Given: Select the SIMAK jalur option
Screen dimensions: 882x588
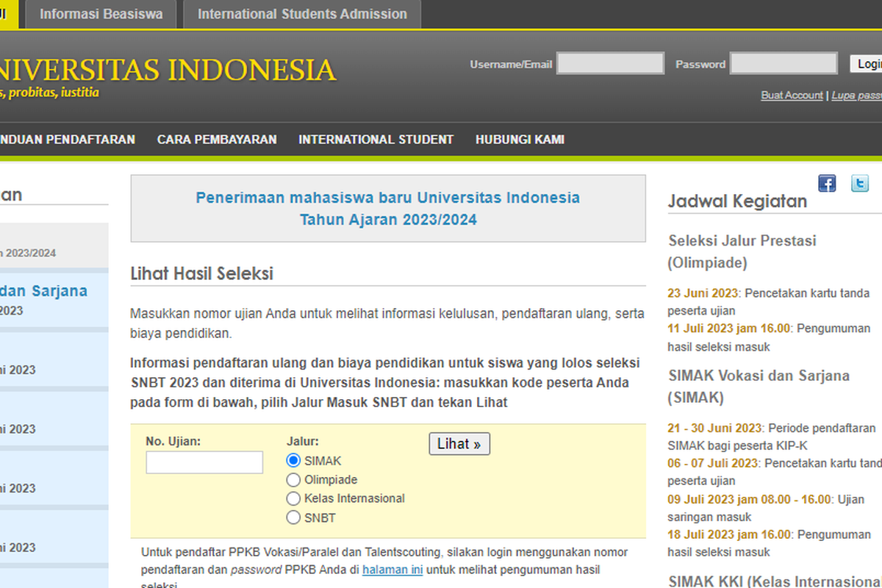Looking at the screenshot, I should click(293, 461).
